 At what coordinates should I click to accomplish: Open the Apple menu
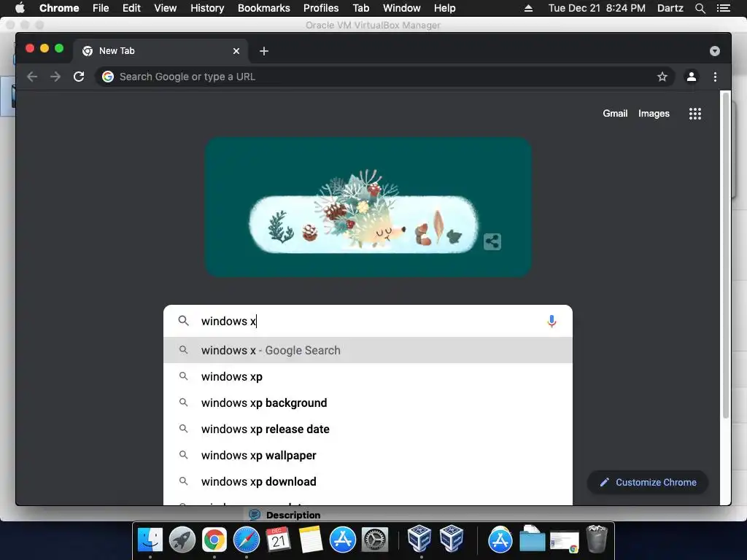(x=20, y=8)
